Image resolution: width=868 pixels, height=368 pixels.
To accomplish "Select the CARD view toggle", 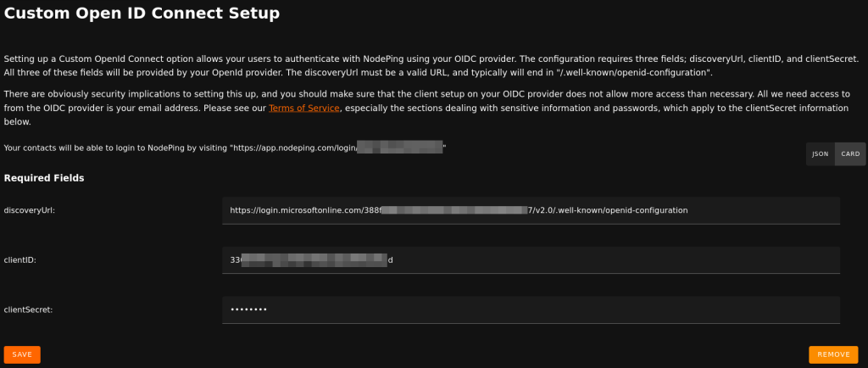I will 850,154.
